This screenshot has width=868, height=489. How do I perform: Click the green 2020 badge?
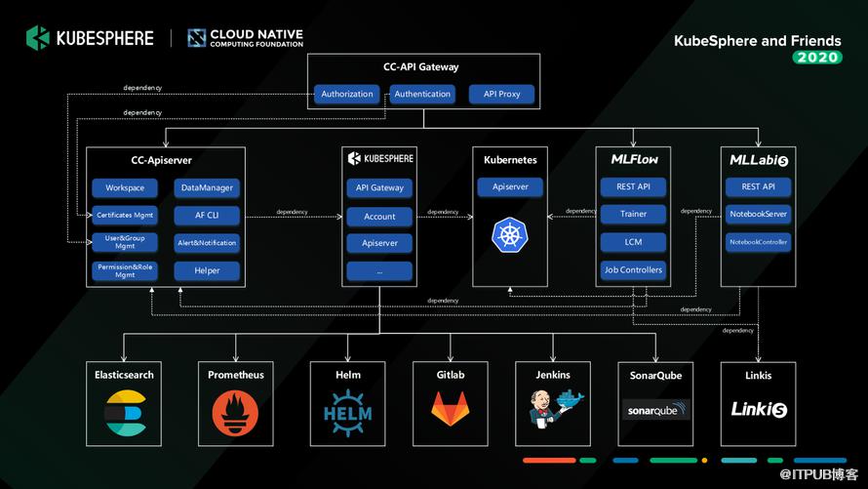point(817,57)
